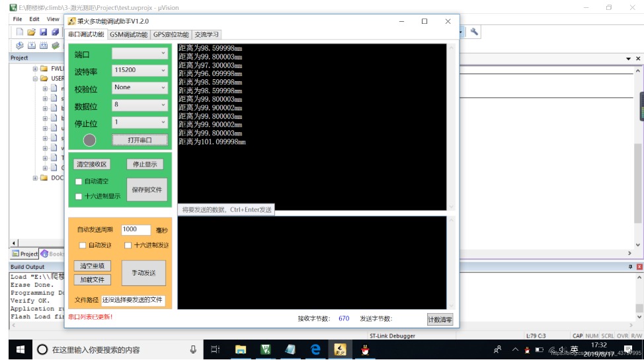The image size is (644, 364).
Task: Enable the 自动发送 checkbox
Action: click(x=82, y=245)
